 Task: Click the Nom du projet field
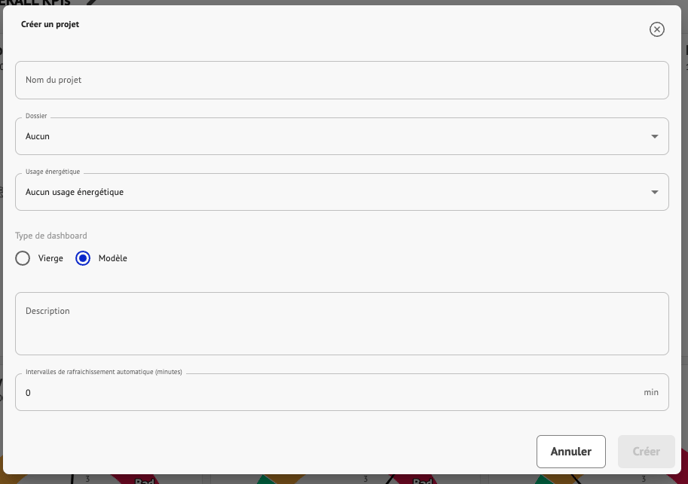point(341,80)
